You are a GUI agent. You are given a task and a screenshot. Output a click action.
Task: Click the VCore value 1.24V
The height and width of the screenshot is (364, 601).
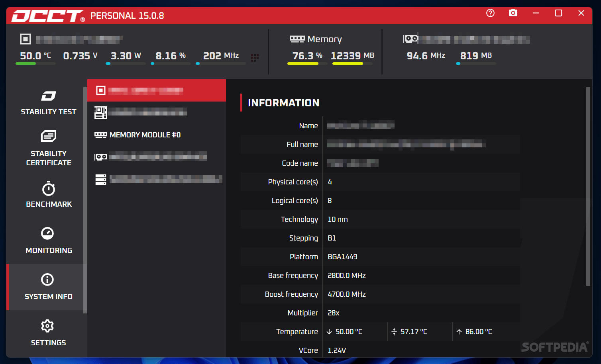click(337, 350)
